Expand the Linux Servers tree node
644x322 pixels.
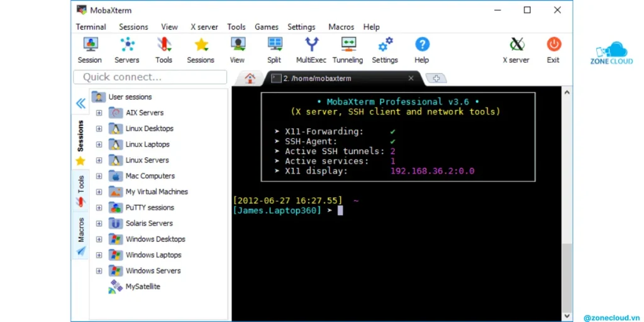tap(99, 160)
